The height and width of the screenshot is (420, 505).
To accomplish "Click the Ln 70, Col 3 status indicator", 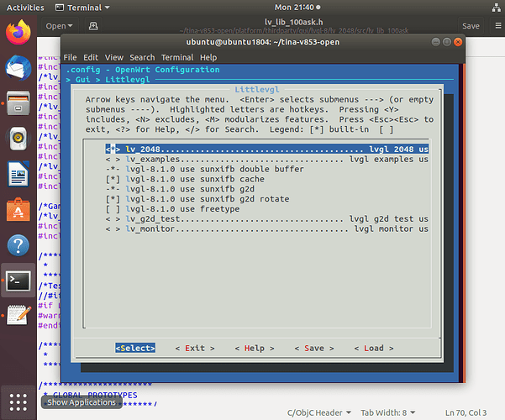I will pos(466,412).
